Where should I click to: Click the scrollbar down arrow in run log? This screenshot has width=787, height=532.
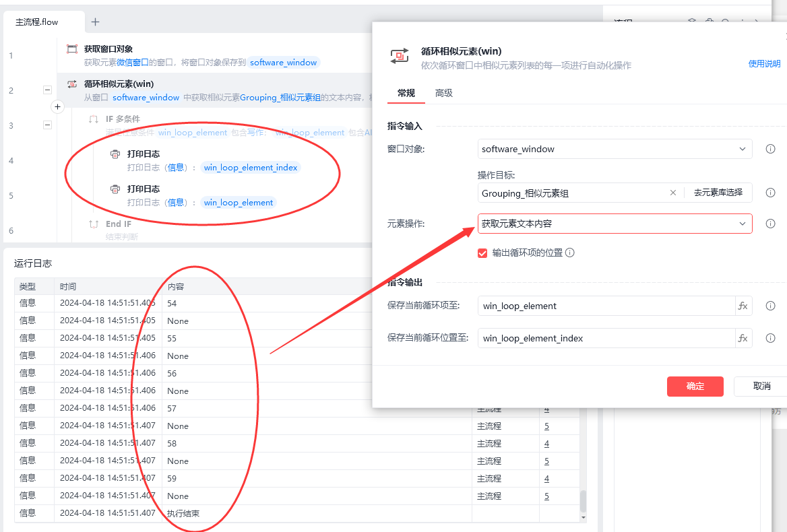click(x=583, y=517)
